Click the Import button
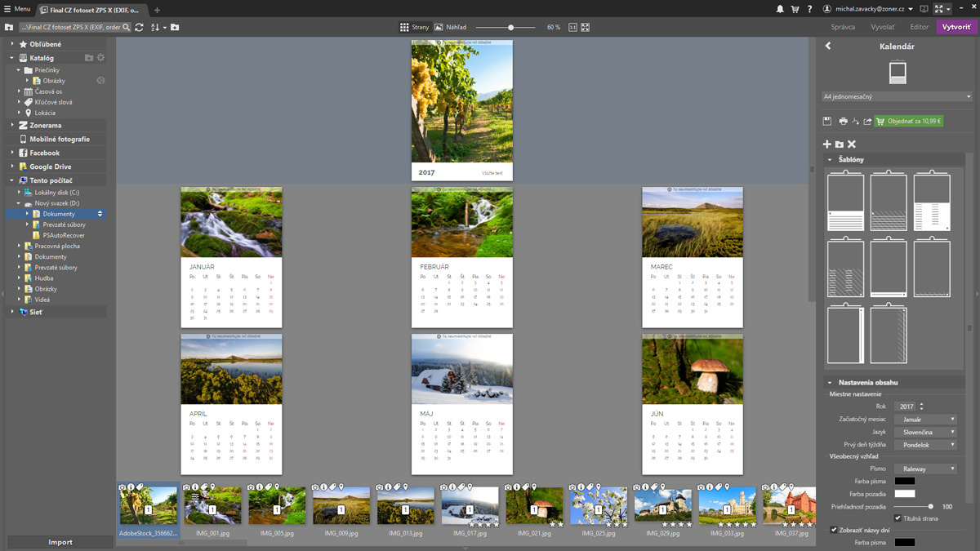 (x=60, y=542)
